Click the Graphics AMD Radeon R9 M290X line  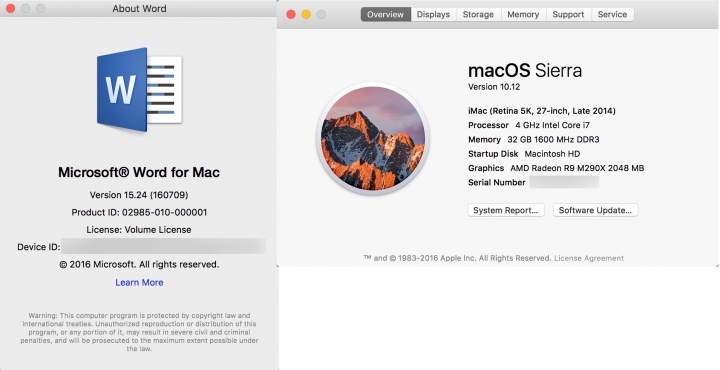[556, 168]
